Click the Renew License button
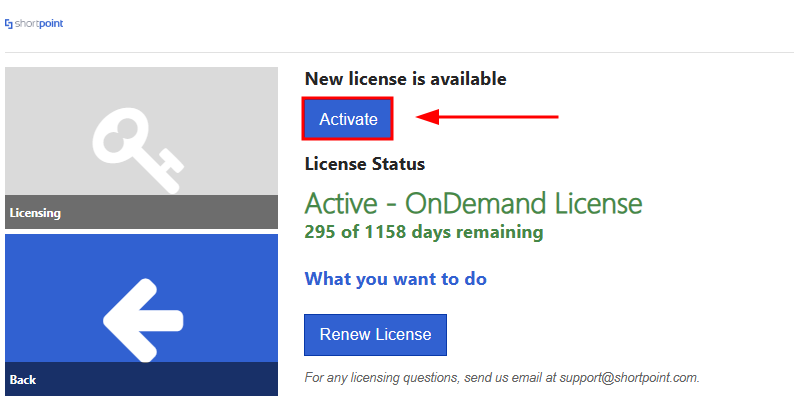Screen dimensions: 794x401 (375, 335)
